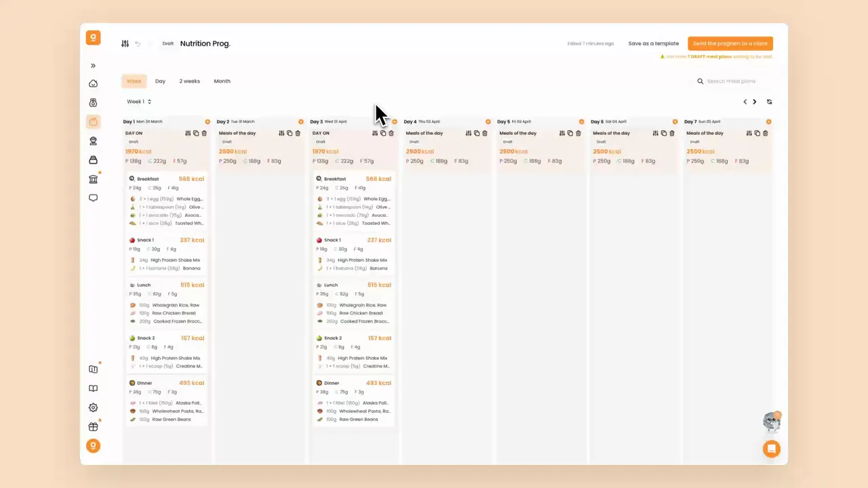The width and height of the screenshot is (868, 488).
Task: Switch to the Week view tab
Action: coord(134,81)
